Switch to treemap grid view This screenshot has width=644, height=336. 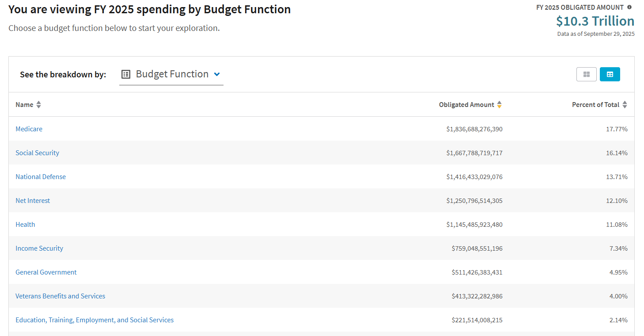pos(586,74)
